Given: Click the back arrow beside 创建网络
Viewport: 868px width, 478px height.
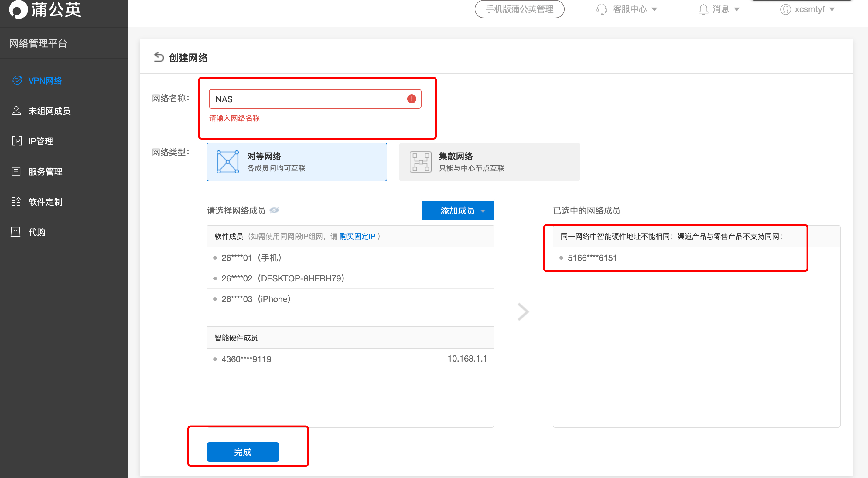Looking at the screenshot, I should 159,57.
